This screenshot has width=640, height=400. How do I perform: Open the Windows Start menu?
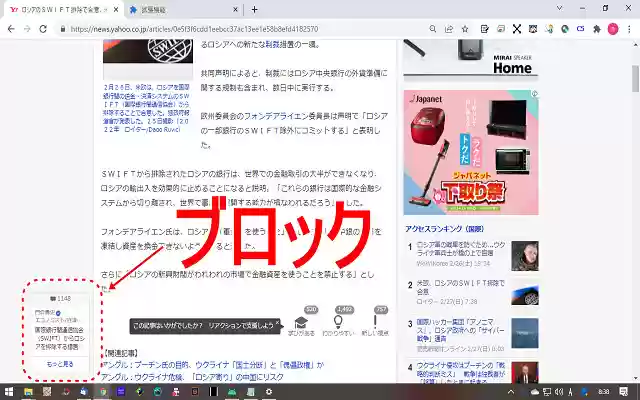coord(9,392)
